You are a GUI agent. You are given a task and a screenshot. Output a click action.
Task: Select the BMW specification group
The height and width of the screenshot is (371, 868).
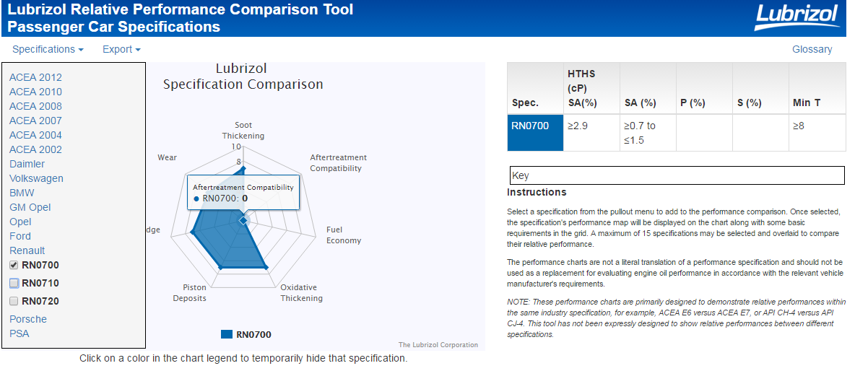pyautogui.click(x=22, y=193)
